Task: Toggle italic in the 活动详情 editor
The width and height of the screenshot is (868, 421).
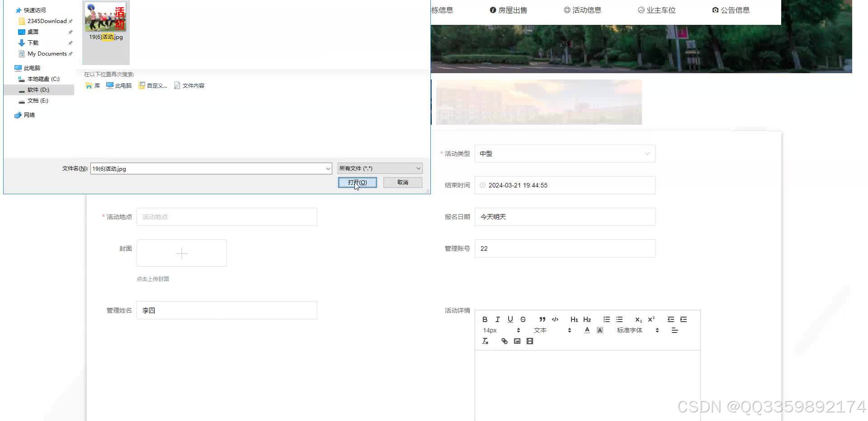Action: [497, 319]
